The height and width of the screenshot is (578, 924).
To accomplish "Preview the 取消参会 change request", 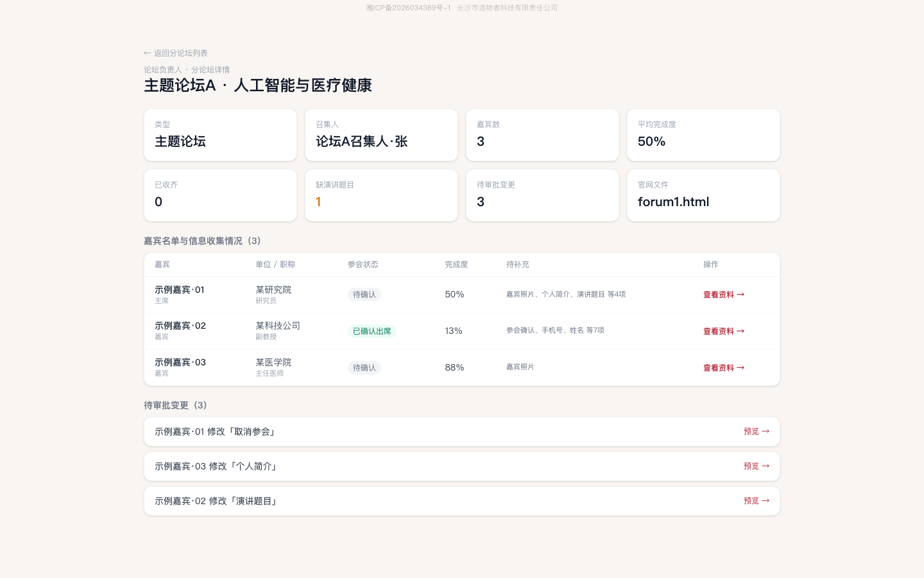I will [x=757, y=432].
